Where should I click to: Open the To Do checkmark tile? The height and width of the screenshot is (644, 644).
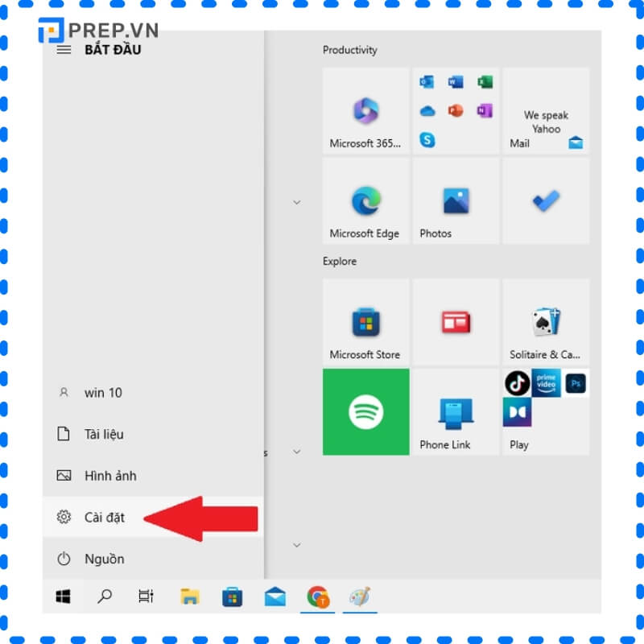[546, 201]
